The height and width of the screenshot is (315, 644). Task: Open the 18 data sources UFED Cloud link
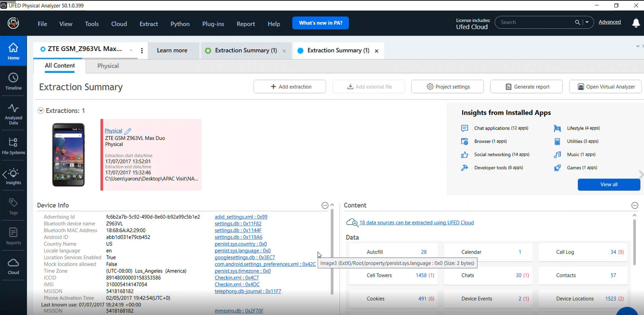pos(417,223)
